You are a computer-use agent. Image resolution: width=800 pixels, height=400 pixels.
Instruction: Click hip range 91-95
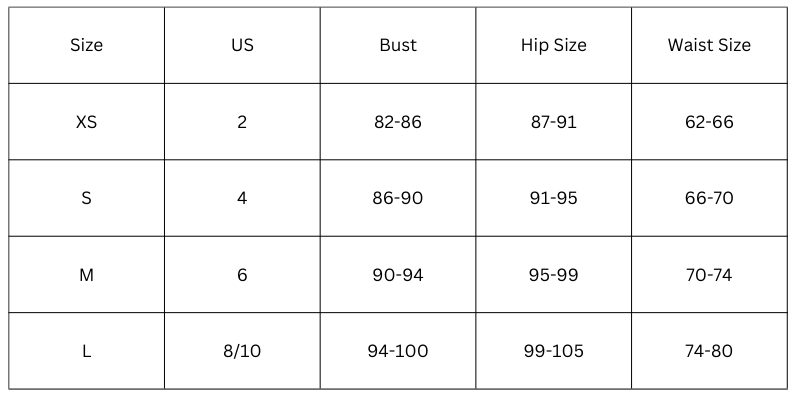tap(554, 198)
